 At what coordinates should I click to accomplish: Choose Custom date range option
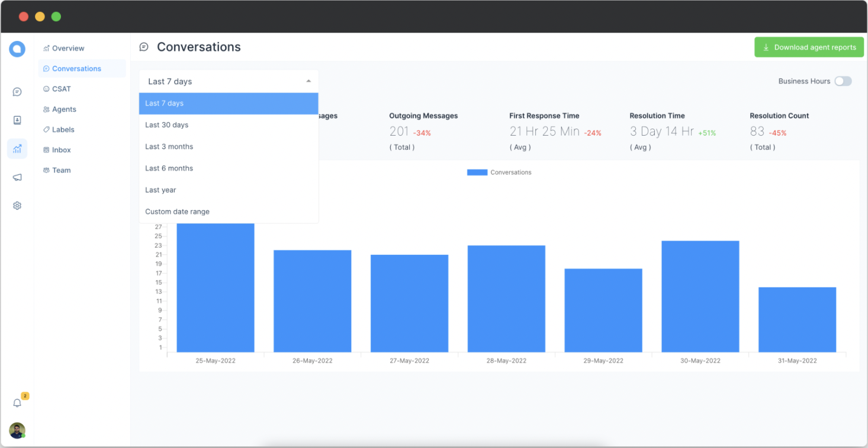tap(229, 212)
